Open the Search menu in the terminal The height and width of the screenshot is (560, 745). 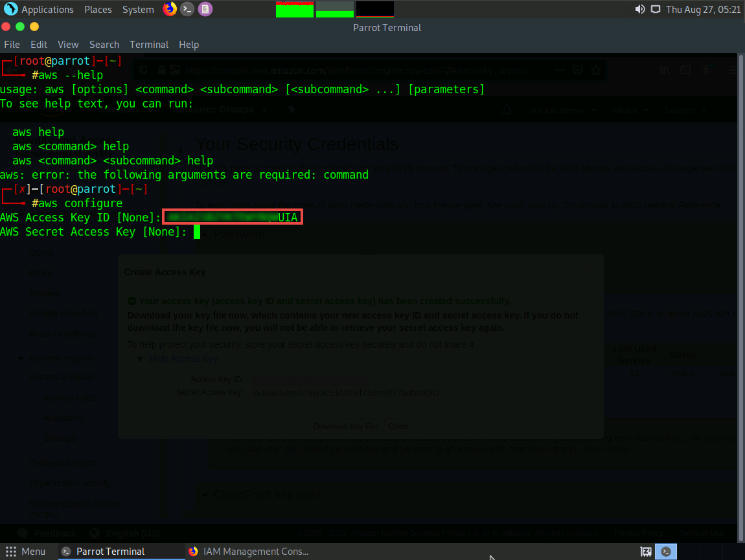click(x=104, y=45)
